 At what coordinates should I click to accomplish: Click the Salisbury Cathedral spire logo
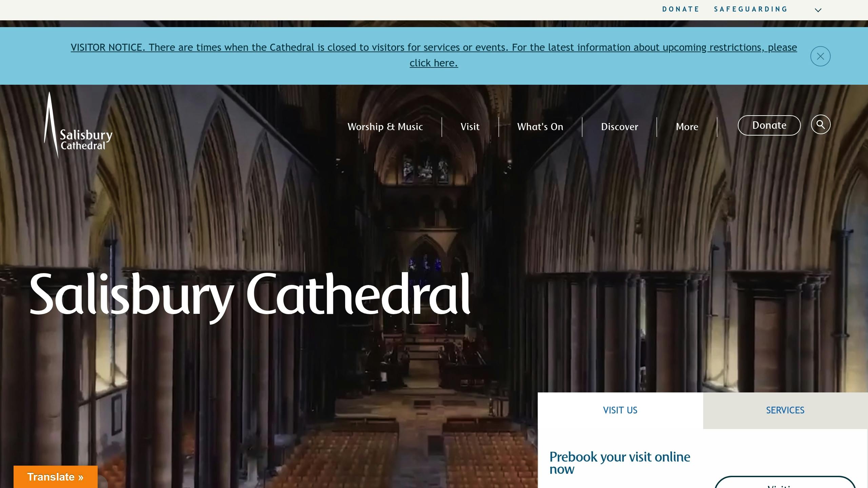[x=78, y=125]
